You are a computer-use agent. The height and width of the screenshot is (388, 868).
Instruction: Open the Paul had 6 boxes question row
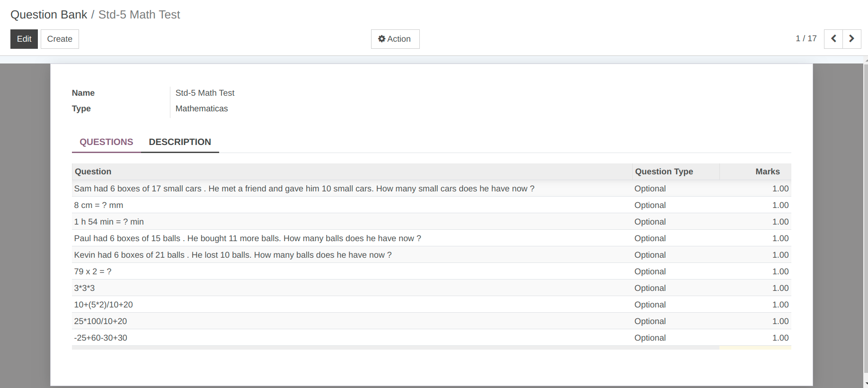(247, 238)
